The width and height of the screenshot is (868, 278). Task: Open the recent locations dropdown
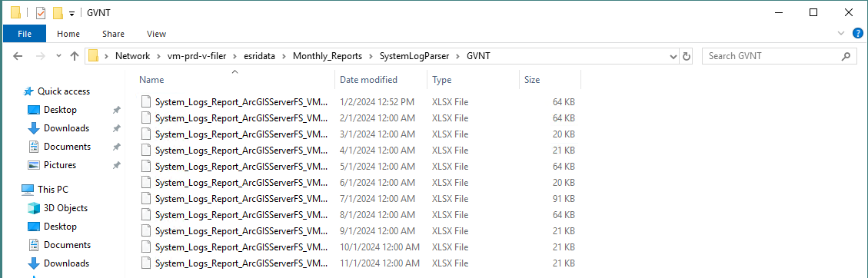(58, 56)
